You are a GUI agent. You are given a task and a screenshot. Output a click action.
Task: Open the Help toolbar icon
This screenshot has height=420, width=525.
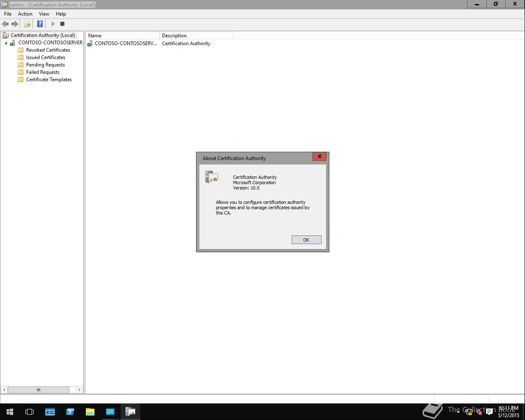point(40,24)
